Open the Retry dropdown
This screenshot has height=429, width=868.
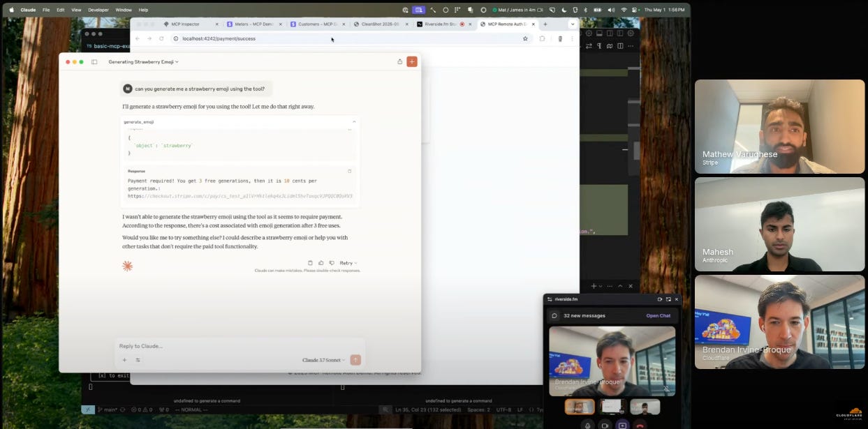click(x=348, y=263)
